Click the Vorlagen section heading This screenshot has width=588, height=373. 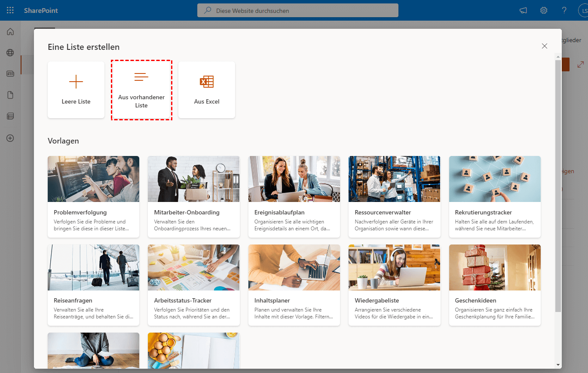tap(63, 141)
